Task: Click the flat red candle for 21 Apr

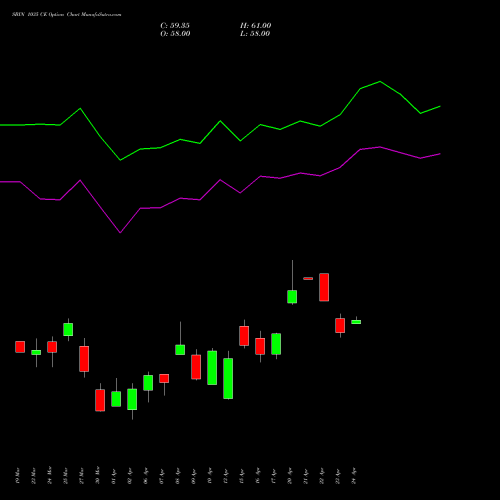Action: pyautogui.click(x=308, y=278)
